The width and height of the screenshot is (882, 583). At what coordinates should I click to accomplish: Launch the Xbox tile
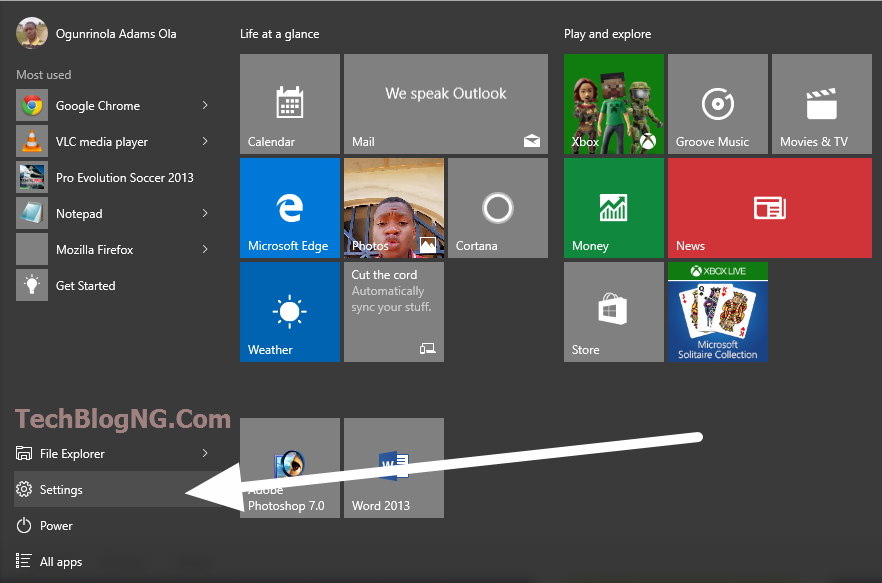point(614,104)
